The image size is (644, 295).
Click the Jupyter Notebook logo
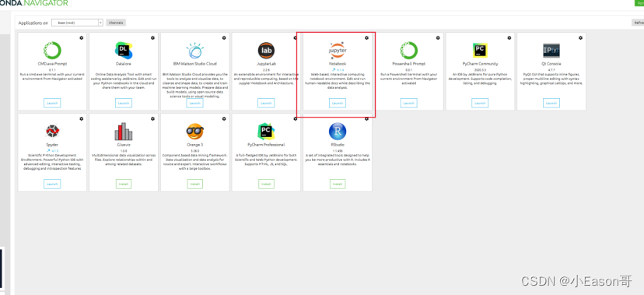pyautogui.click(x=338, y=50)
